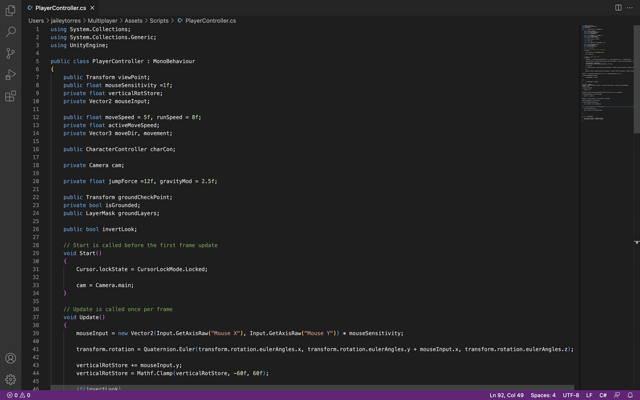This screenshot has height=400, width=640.
Task: Open the Source Control view
Action: [x=11, y=53]
